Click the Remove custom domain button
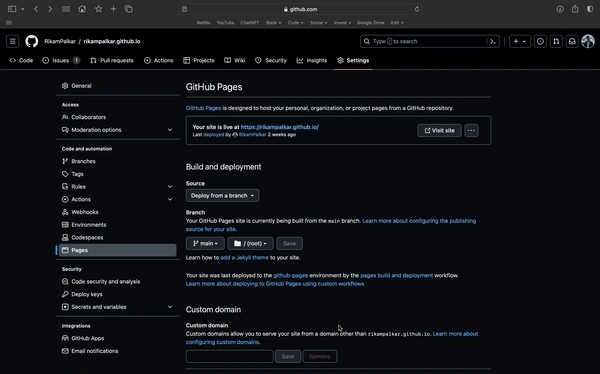 [320, 356]
